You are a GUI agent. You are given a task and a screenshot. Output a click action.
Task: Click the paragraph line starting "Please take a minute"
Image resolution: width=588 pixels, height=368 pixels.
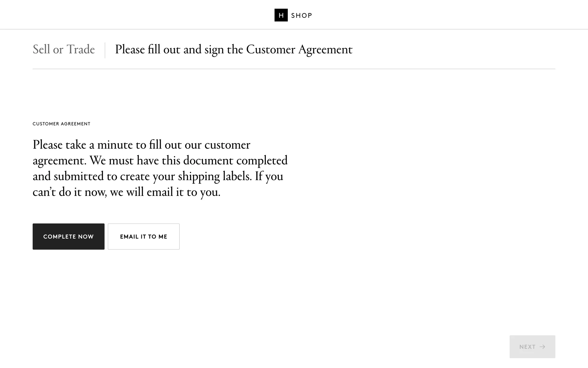coord(141,145)
